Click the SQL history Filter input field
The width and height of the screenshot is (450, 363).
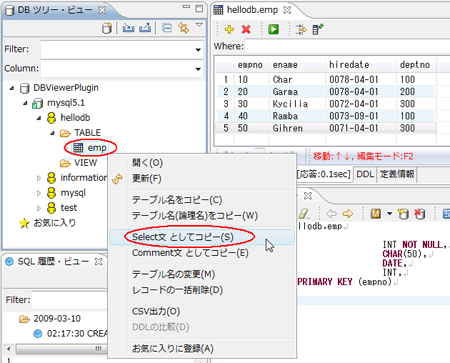(70, 300)
